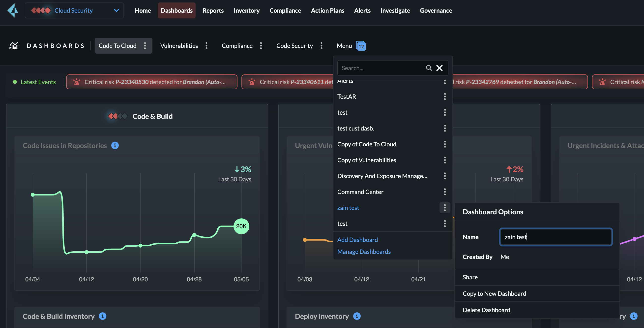The width and height of the screenshot is (644, 328).
Task: Open options for Copy of Vulnerabilities dashboard
Action: coord(445,160)
